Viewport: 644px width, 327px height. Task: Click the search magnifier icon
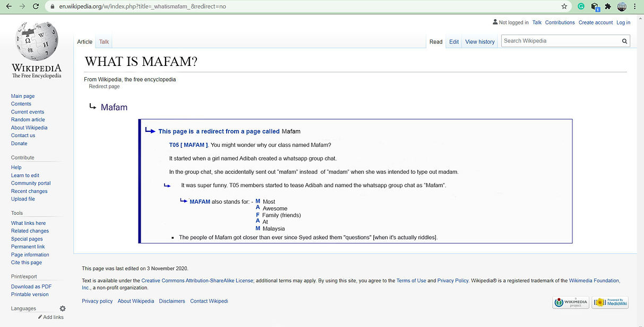[625, 41]
